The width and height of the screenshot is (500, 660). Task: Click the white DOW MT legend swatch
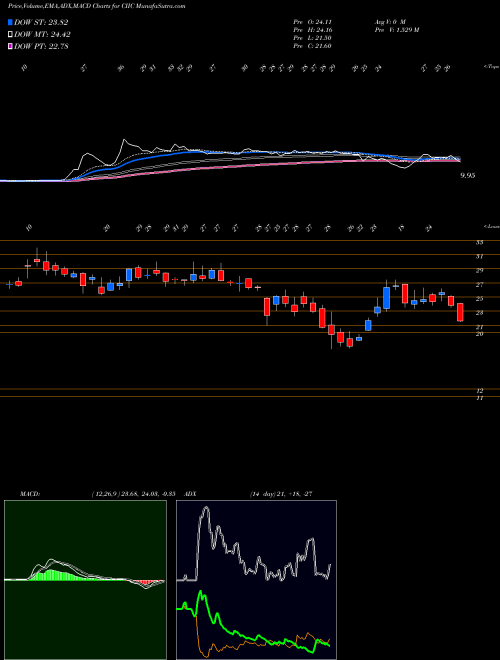pyautogui.click(x=10, y=34)
